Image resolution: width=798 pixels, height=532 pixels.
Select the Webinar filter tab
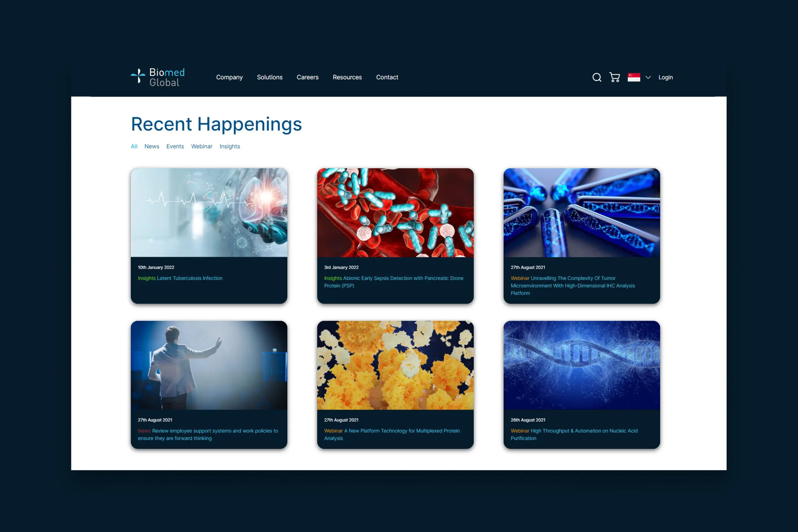[202, 146]
